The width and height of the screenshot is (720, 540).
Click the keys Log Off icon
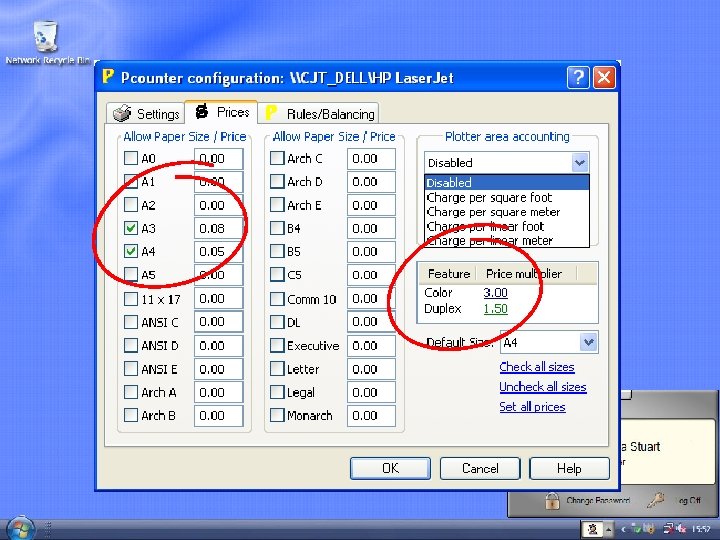(656, 501)
